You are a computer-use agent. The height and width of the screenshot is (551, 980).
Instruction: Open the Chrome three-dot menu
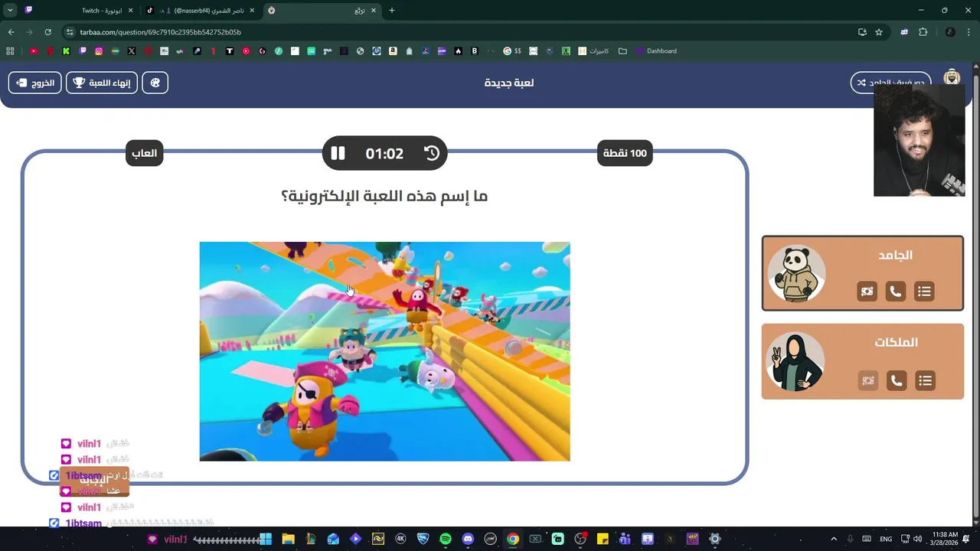coord(969,32)
